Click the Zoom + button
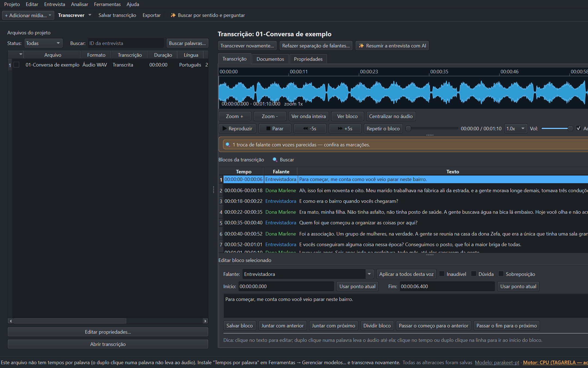 tap(235, 116)
